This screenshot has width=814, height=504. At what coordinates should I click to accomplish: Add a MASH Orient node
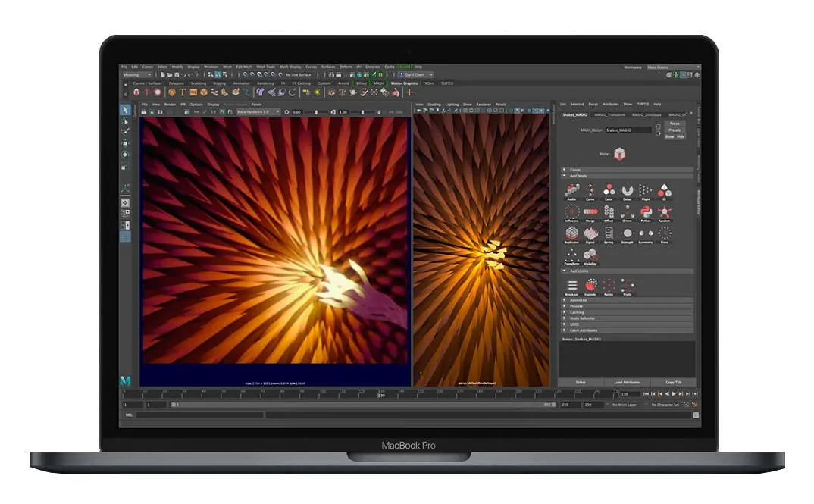627,212
